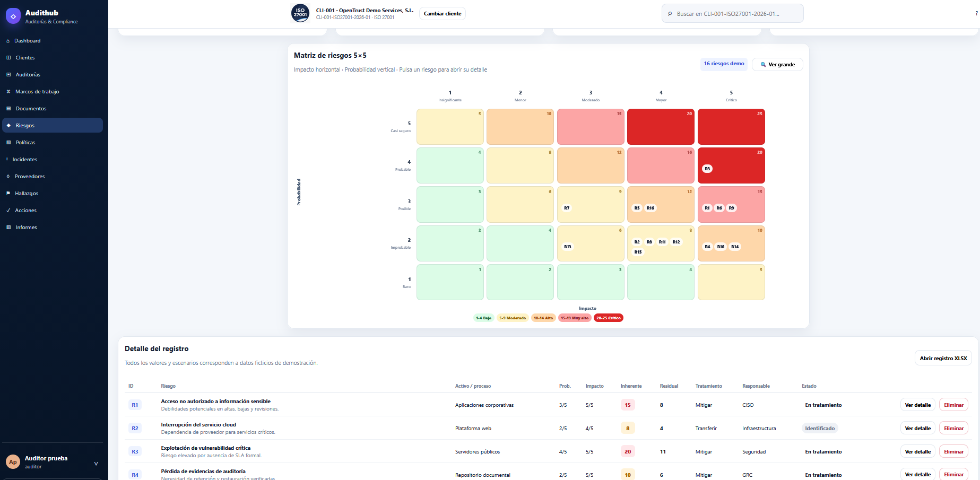The image size is (980, 480).
Task: Open Dashboard in the sidebar
Action: [27, 41]
